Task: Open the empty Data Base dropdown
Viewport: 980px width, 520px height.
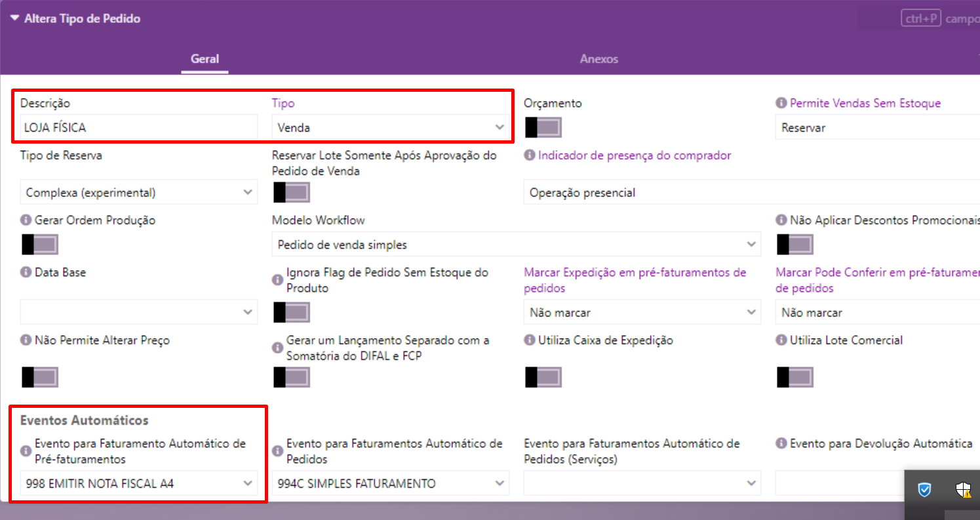Action: (x=139, y=311)
